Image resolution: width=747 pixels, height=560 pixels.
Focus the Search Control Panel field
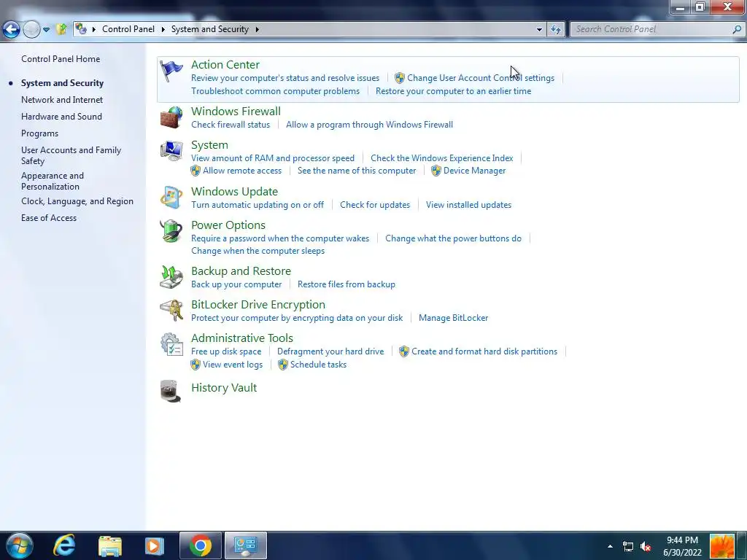(x=651, y=29)
